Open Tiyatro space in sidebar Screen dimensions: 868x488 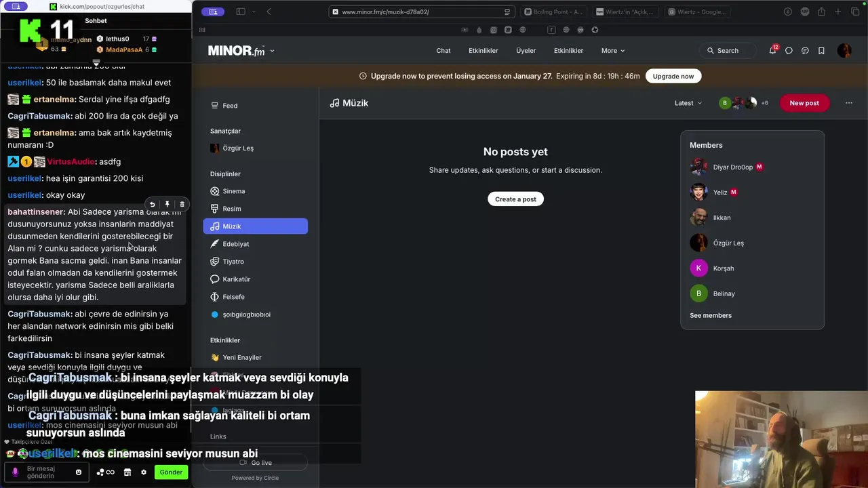[x=255, y=262]
